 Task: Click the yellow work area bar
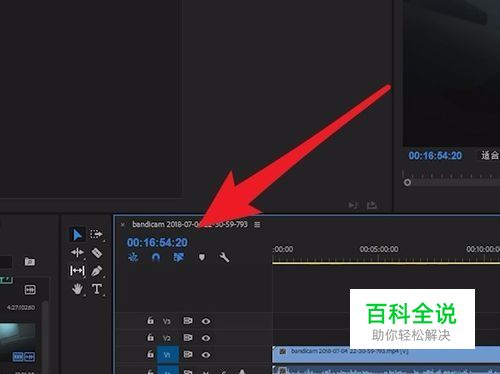[x=386, y=263]
